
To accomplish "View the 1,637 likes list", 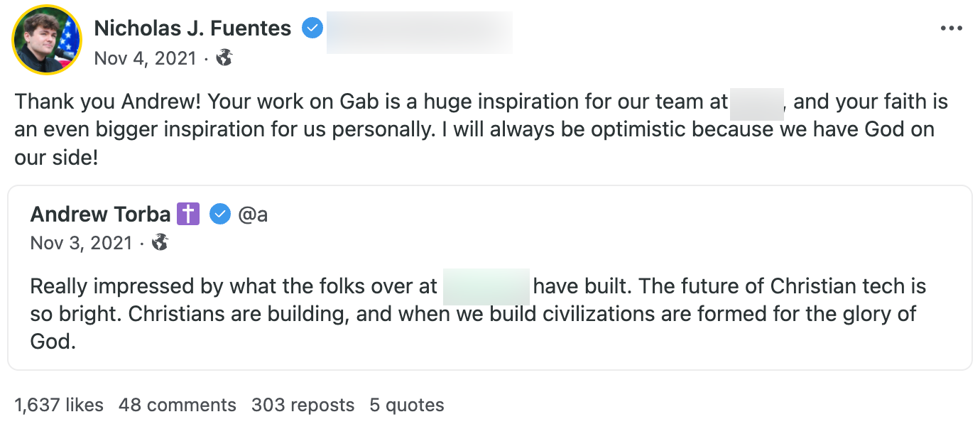I will click(x=58, y=405).
